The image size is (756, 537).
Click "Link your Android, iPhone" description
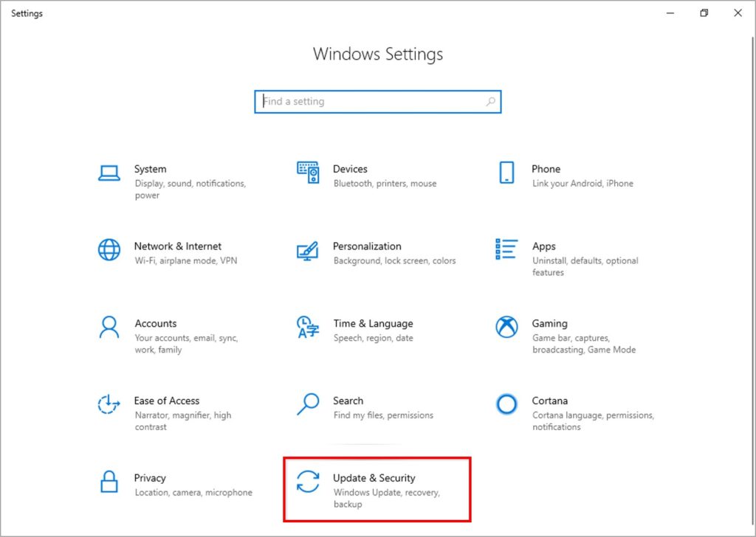tap(583, 184)
